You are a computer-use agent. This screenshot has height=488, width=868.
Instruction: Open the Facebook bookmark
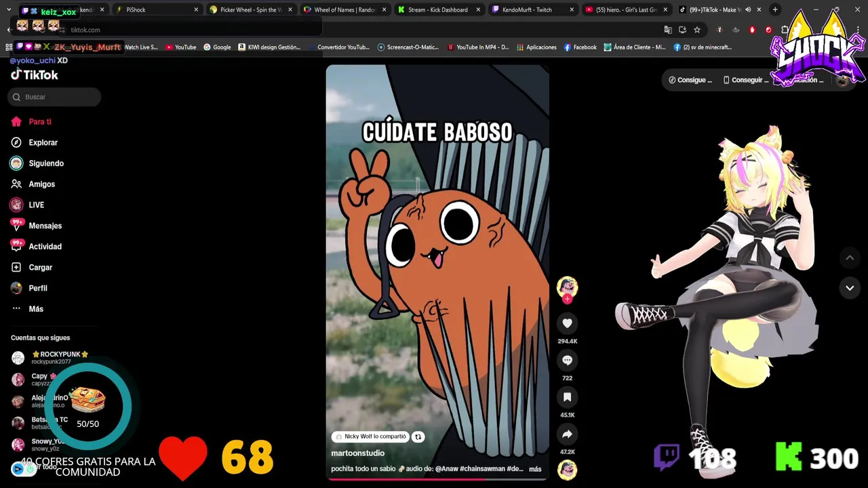580,47
